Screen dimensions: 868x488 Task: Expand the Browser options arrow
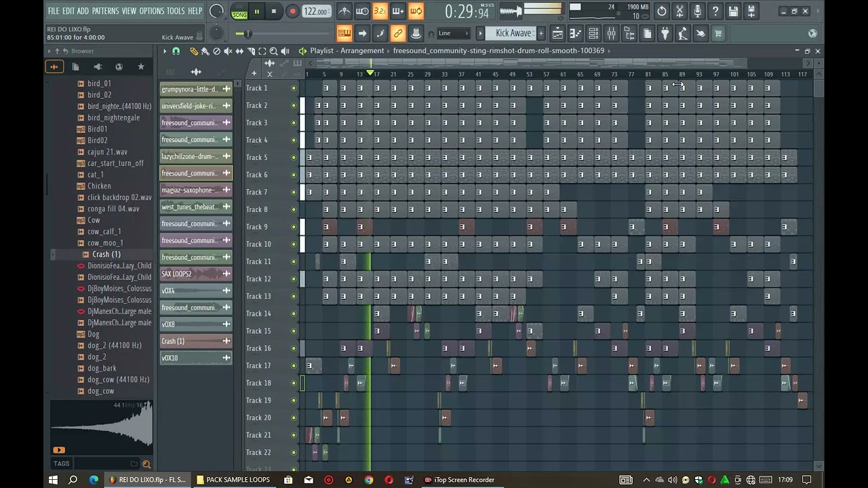(50, 52)
